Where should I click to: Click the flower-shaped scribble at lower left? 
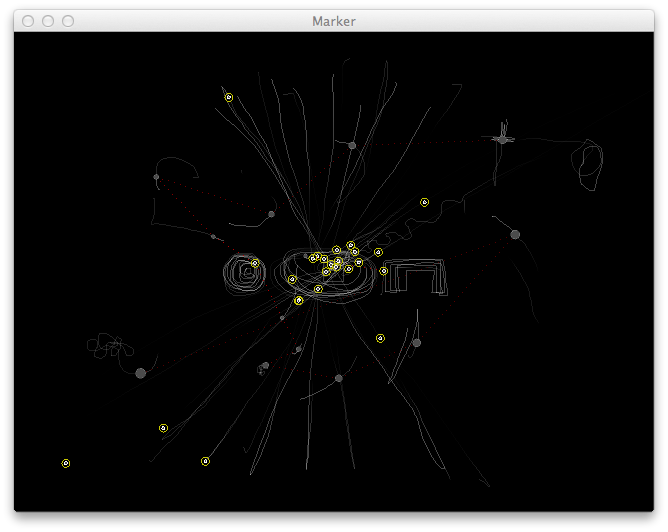pos(108,347)
